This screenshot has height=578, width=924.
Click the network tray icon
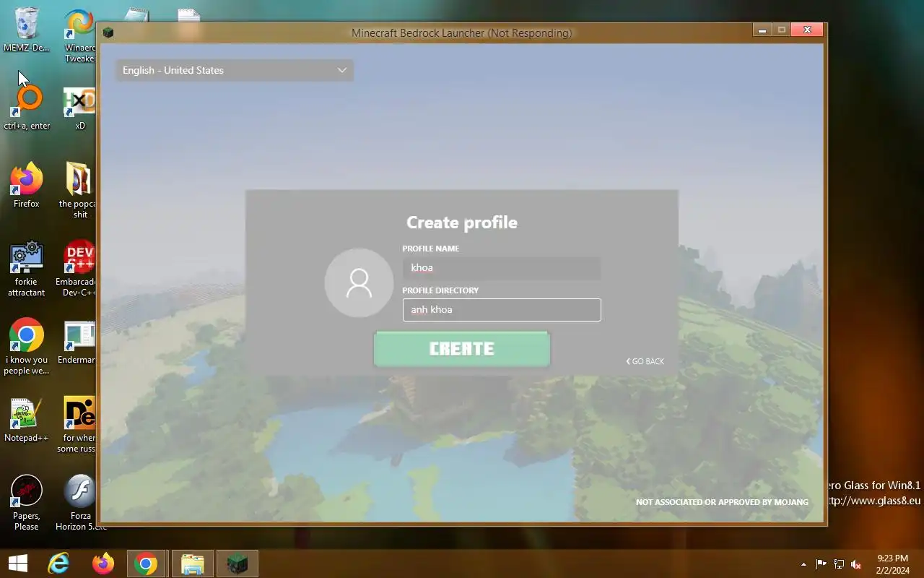pos(839,564)
